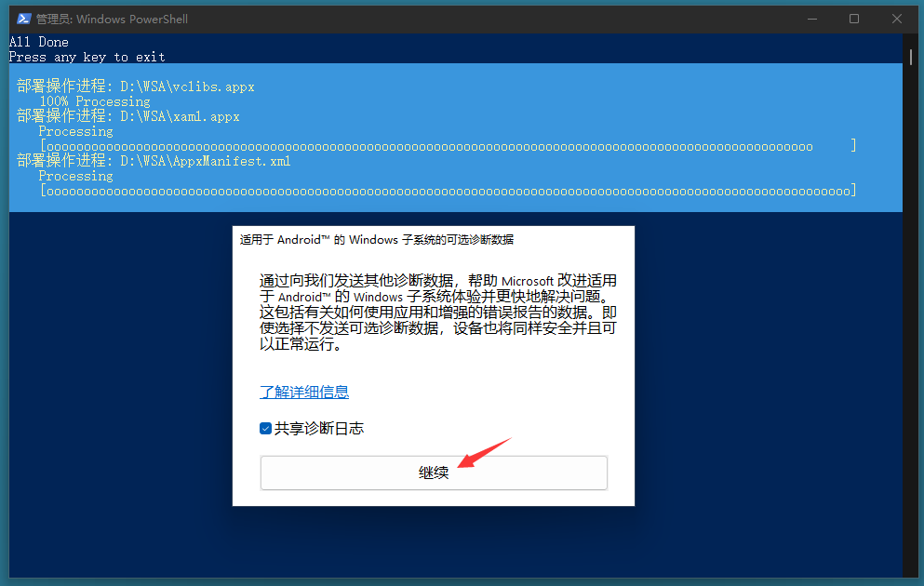Click the PowerShell vertical scrollbar thumb
The width and height of the screenshot is (924, 586).
pos(911,57)
